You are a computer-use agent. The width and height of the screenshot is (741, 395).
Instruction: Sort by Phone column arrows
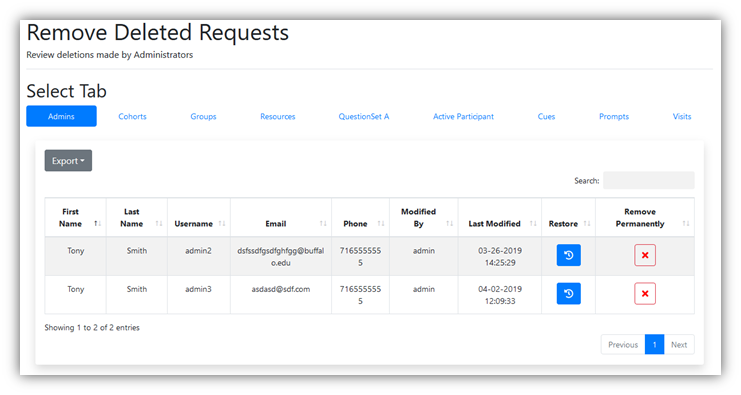pos(381,223)
